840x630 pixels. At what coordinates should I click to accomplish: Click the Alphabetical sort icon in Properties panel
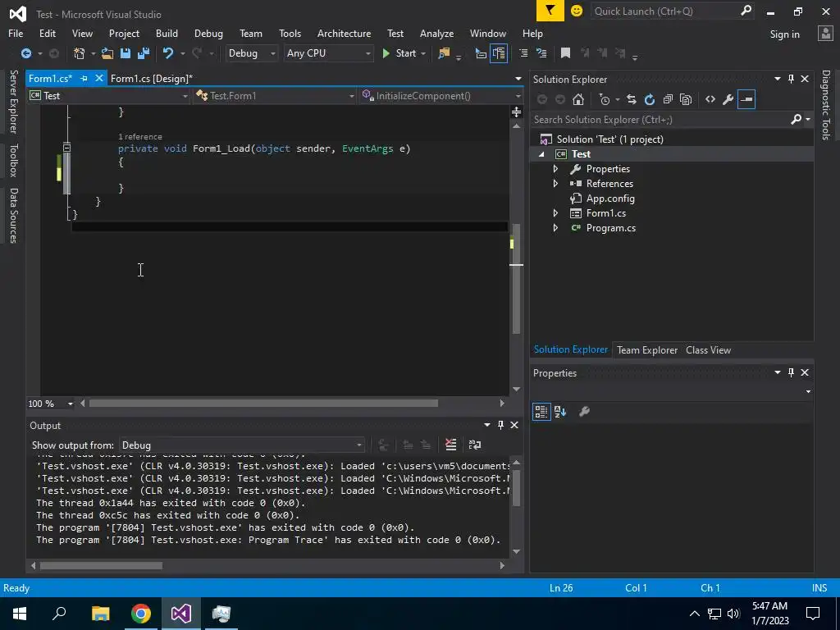pyautogui.click(x=560, y=412)
